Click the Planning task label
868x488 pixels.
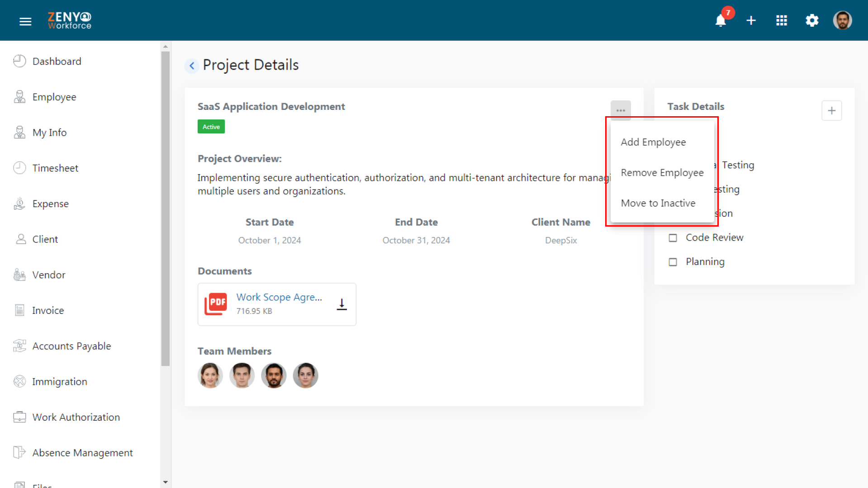click(x=705, y=261)
